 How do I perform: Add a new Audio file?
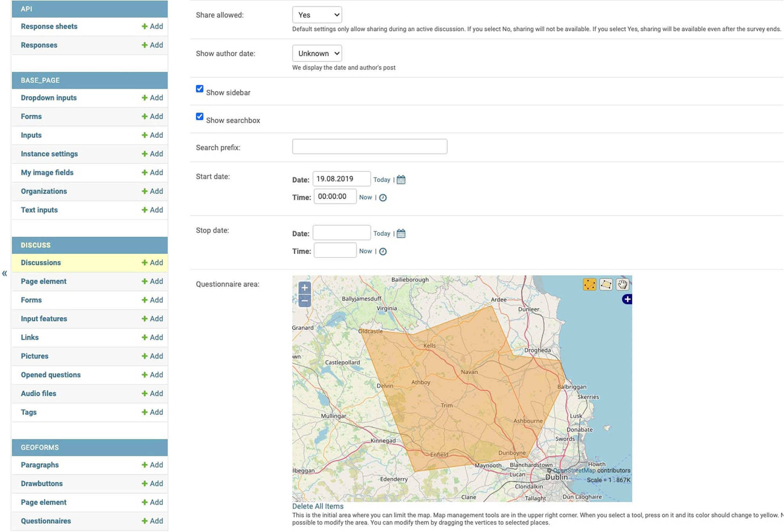[x=152, y=394]
